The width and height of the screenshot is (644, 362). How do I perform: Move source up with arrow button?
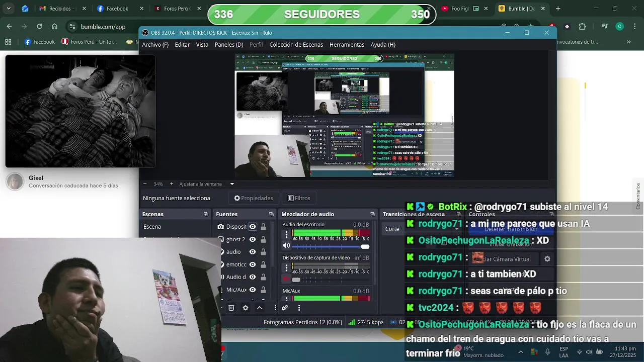260,308
